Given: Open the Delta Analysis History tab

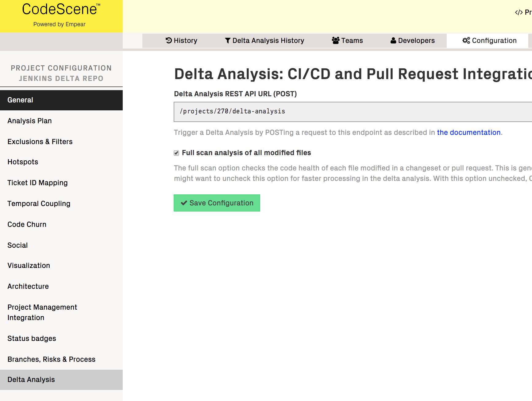Looking at the screenshot, I should (264, 40).
